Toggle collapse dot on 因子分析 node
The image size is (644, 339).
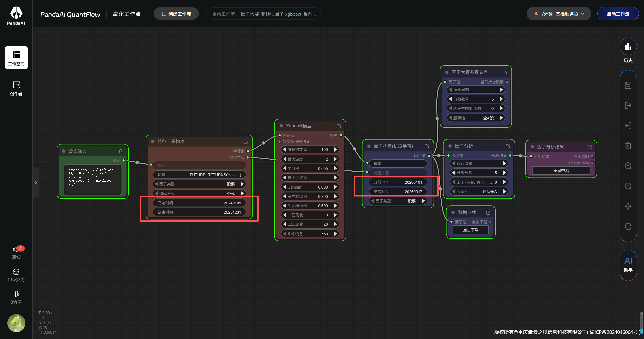(450, 146)
